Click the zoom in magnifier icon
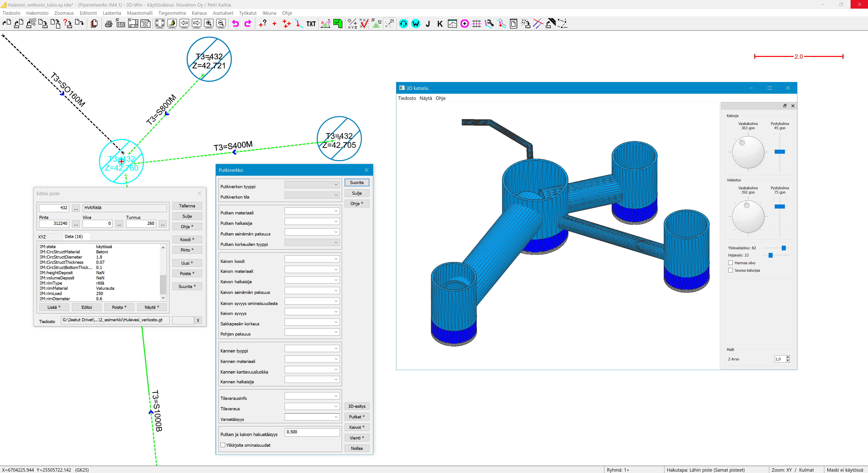868x473 pixels. (x=209, y=24)
